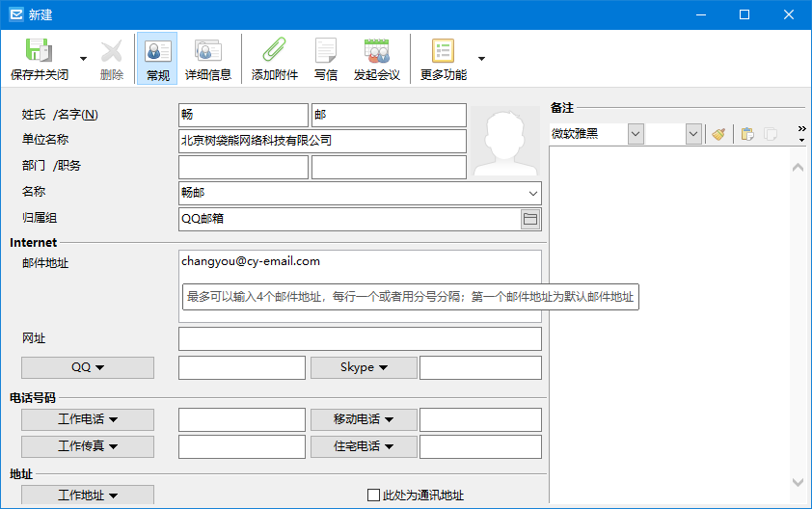Open the 住宅电话 home phone dropdown

[364, 446]
